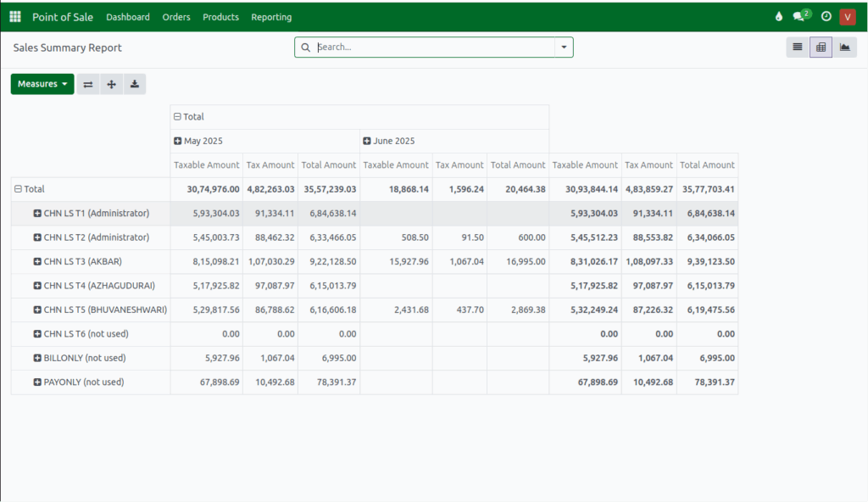Select the Products menu item
Viewport: 868px width, 502px height.
(220, 16)
